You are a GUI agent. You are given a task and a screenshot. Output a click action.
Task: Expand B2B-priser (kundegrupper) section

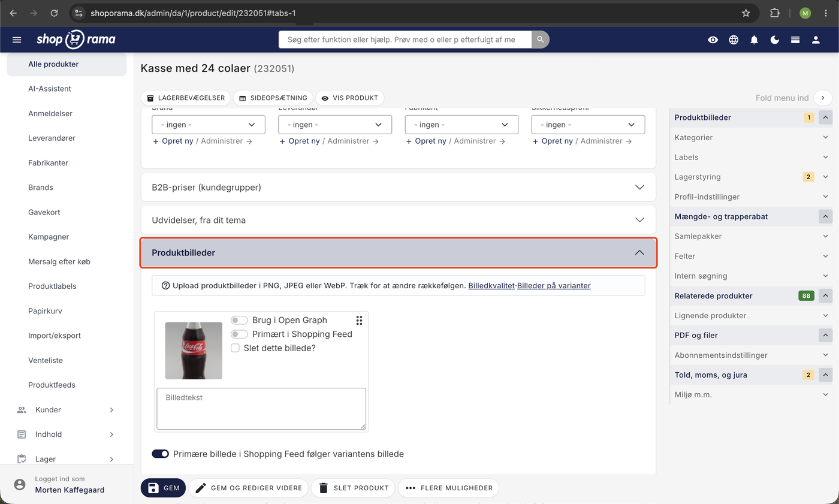coord(398,188)
